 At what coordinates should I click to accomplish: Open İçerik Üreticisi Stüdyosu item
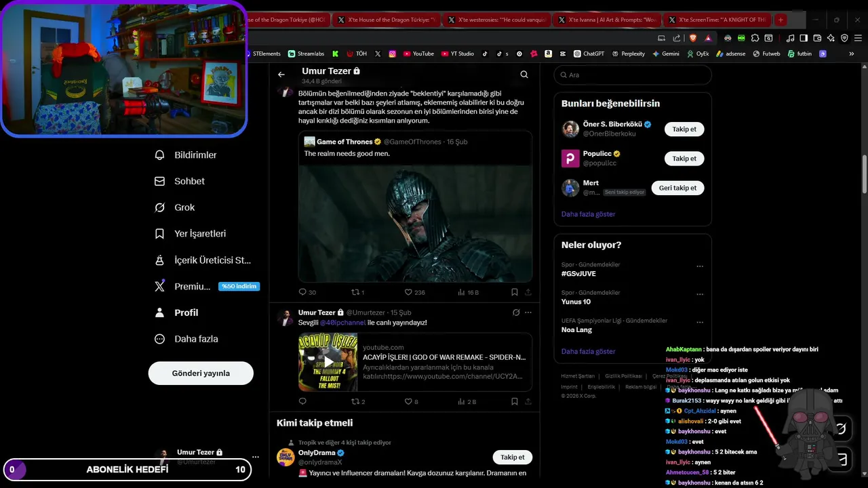click(x=203, y=260)
